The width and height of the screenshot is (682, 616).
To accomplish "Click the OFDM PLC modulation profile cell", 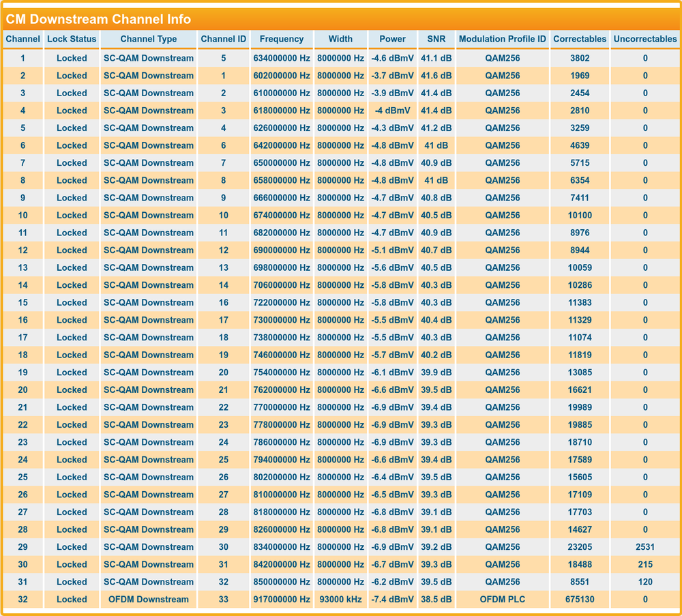I will click(503, 600).
